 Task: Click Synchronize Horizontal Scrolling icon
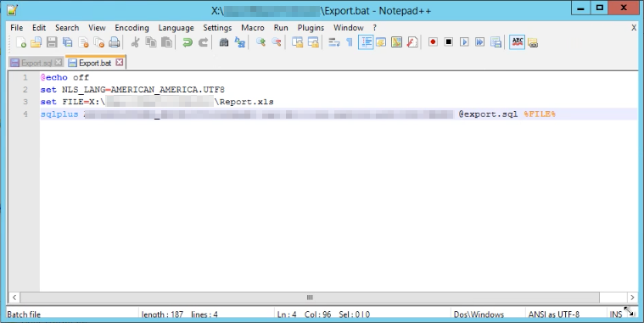pyautogui.click(x=313, y=42)
